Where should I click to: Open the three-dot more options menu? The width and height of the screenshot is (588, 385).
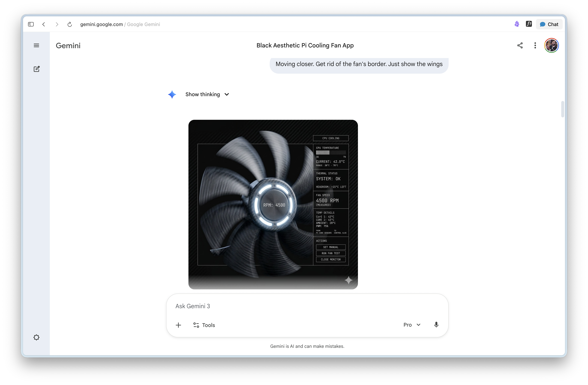pos(535,46)
